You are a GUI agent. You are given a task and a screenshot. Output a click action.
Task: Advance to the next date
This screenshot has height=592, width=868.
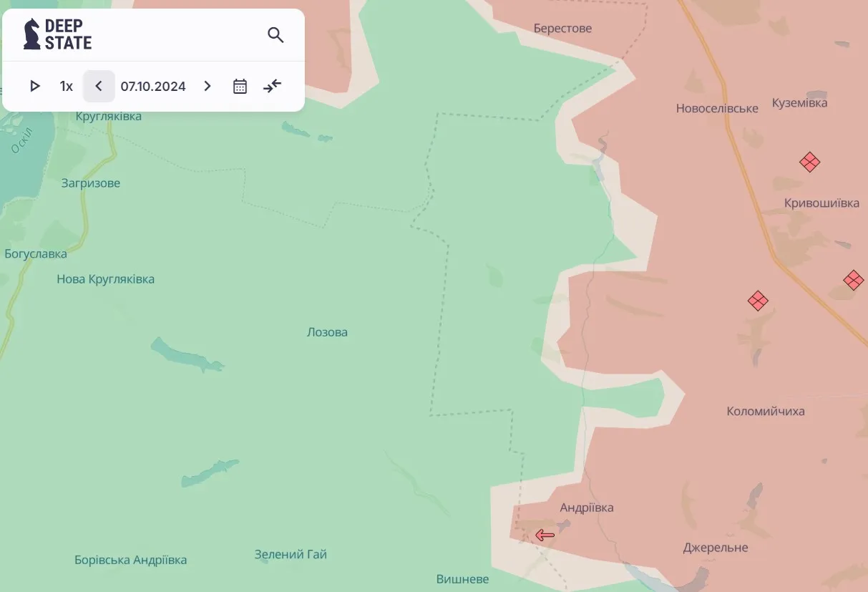tap(208, 87)
